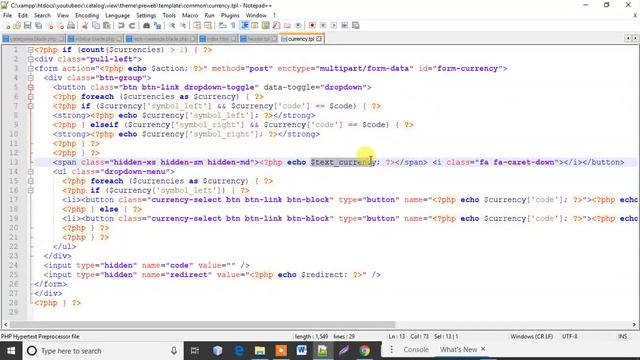
Task: Paste using the toolbar clipboard icon
Action: pos(107,25)
